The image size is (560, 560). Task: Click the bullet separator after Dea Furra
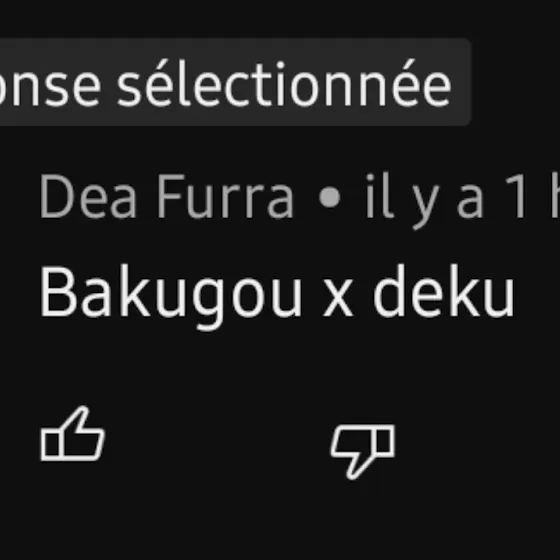click(x=329, y=197)
